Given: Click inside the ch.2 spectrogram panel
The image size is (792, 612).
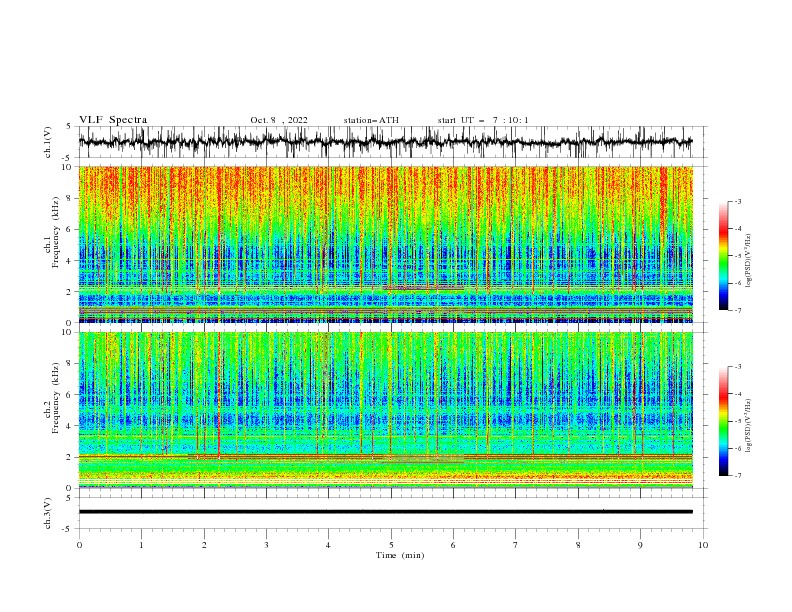Looking at the screenshot, I should coord(386,410).
